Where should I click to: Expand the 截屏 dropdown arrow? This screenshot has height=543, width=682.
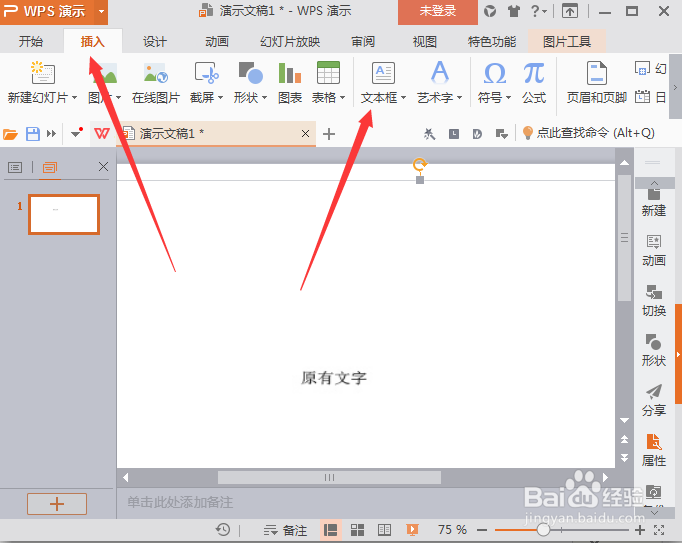tap(221, 98)
